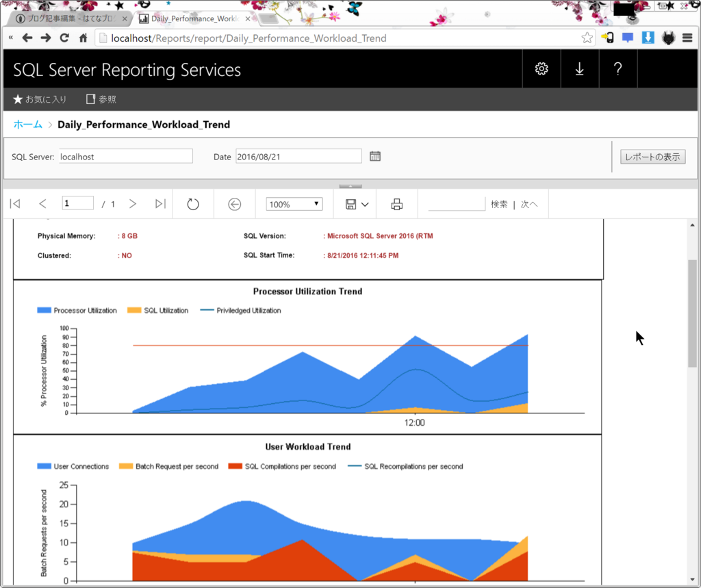The width and height of the screenshot is (701, 588).
Task: Go to last report page
Action: pyautogui.click(x=160, y=204)
